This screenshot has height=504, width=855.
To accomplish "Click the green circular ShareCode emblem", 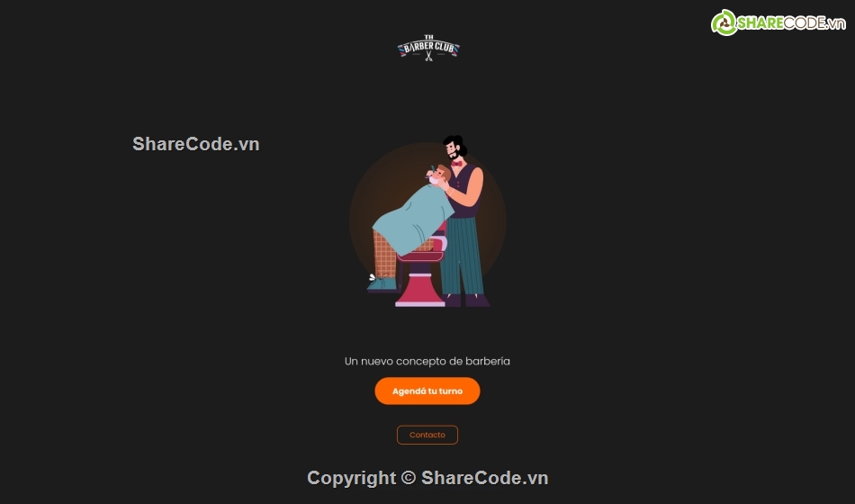I will click(x=724, y=22).
